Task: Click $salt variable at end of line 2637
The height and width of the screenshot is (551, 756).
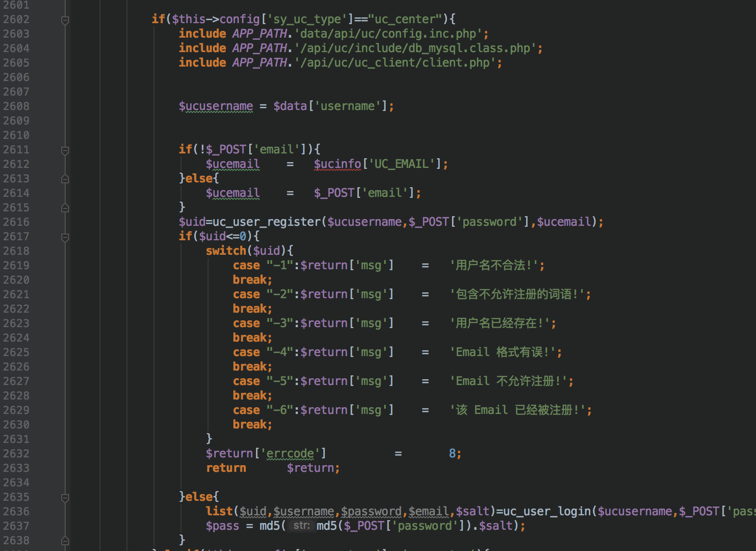Action: 496,526
